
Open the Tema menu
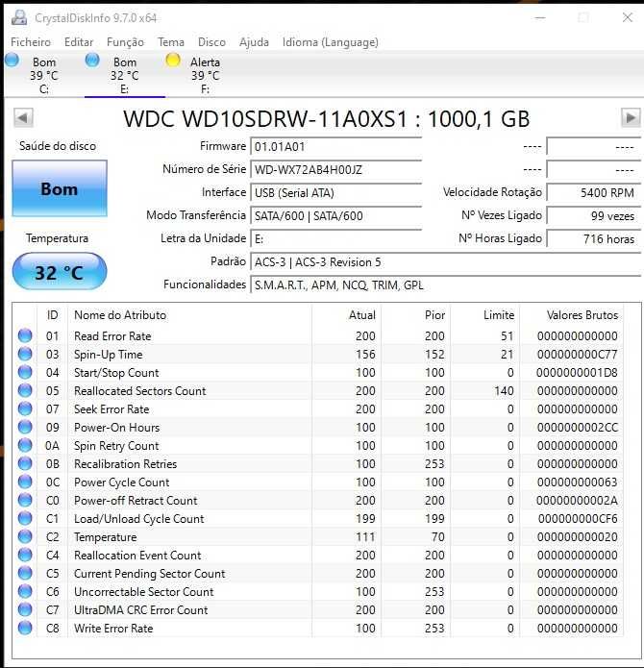171,42
